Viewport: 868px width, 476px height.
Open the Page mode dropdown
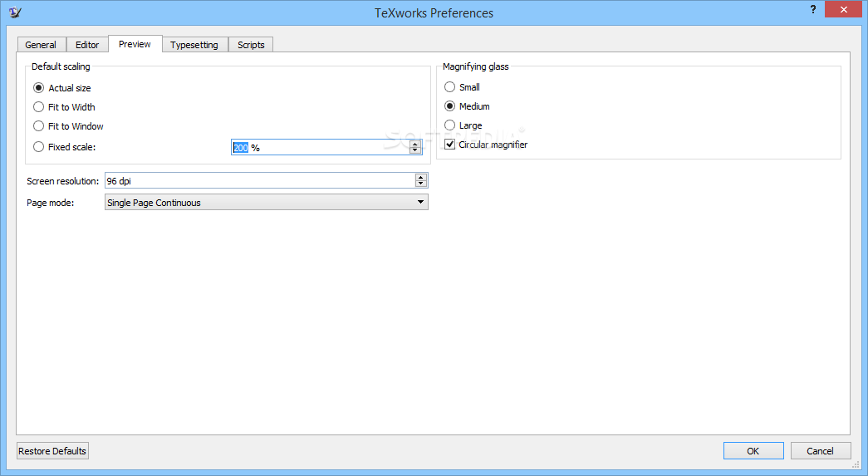click(x=267, y=202)
